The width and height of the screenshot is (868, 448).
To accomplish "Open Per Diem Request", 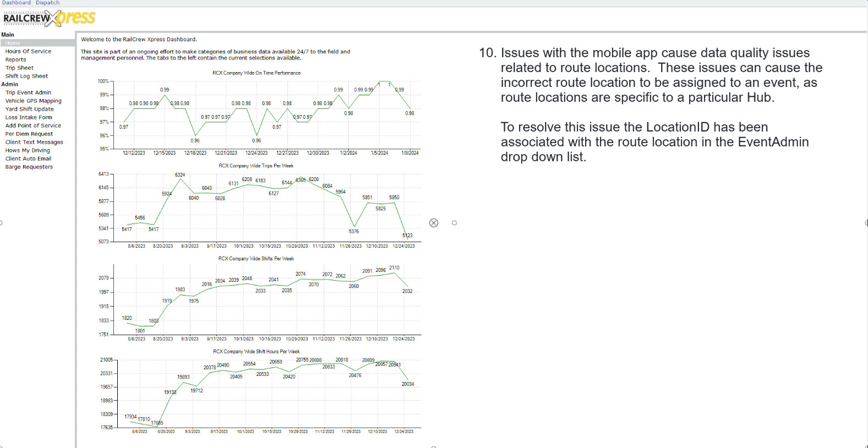I will pos(29,134).
